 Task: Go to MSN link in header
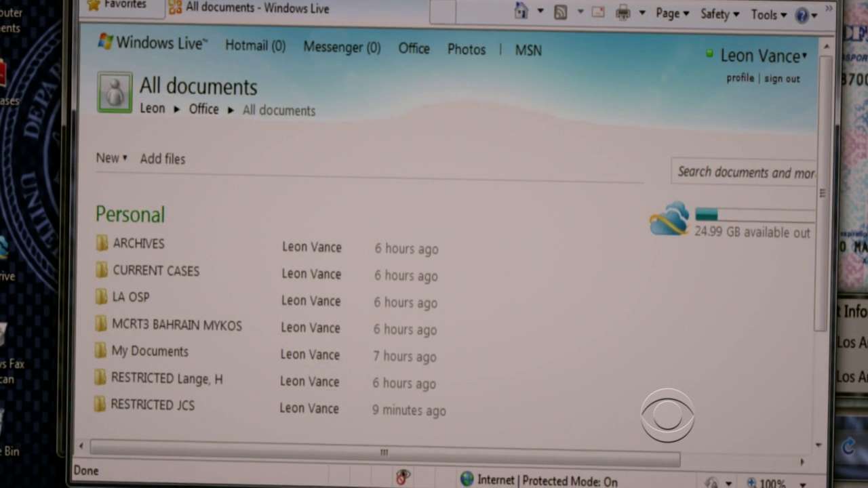coord(528,50)
